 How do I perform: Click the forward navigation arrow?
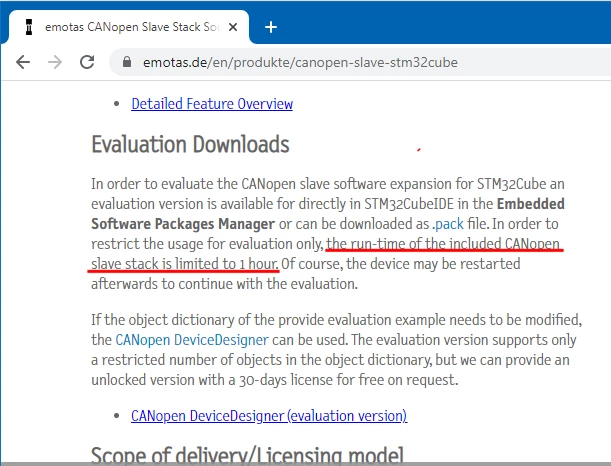[55, 62]
